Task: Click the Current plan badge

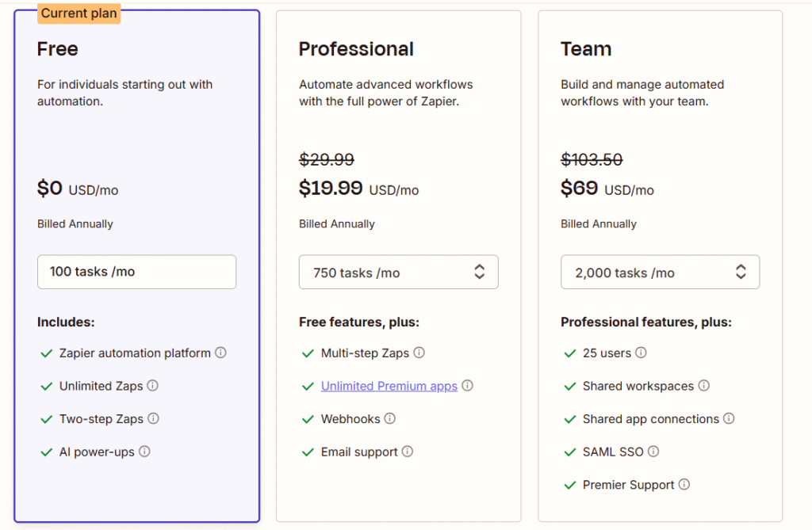Action: 79,13
